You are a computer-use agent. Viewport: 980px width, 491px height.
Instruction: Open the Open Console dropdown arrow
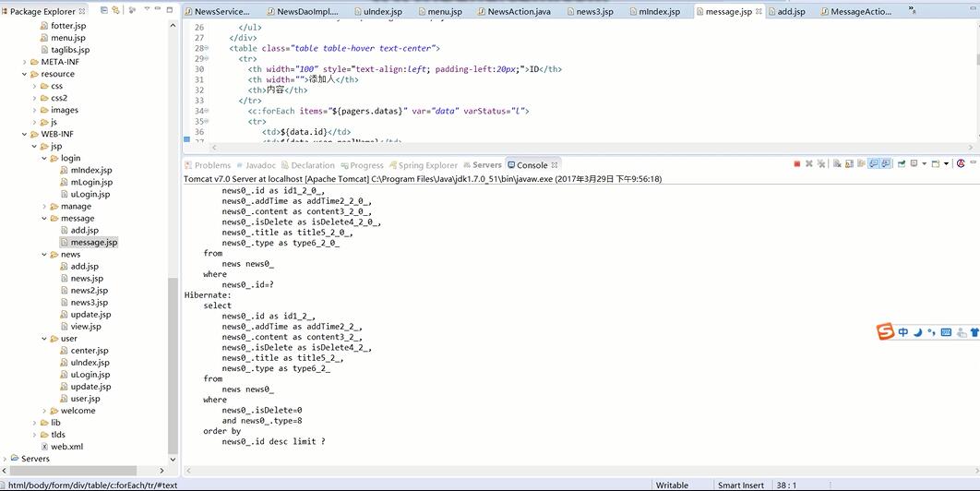[x=946, y=164]
